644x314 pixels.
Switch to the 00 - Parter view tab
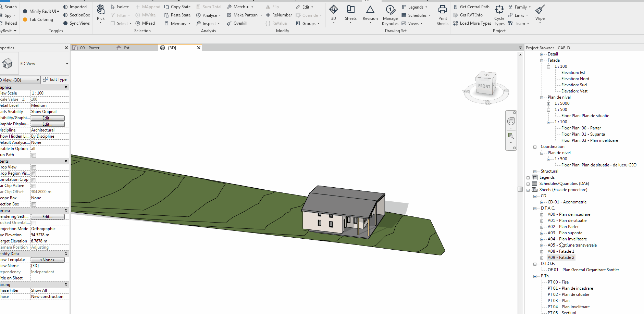[x=90, y=48]
